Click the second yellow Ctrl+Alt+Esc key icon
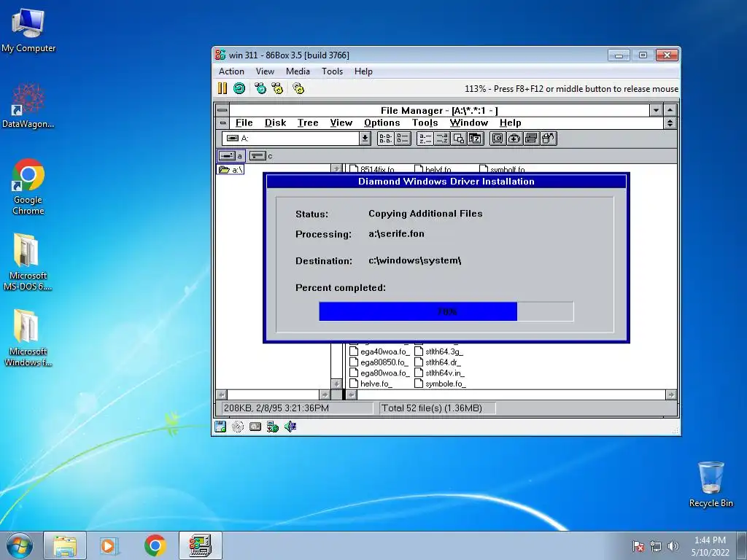 tap(277, 88)
